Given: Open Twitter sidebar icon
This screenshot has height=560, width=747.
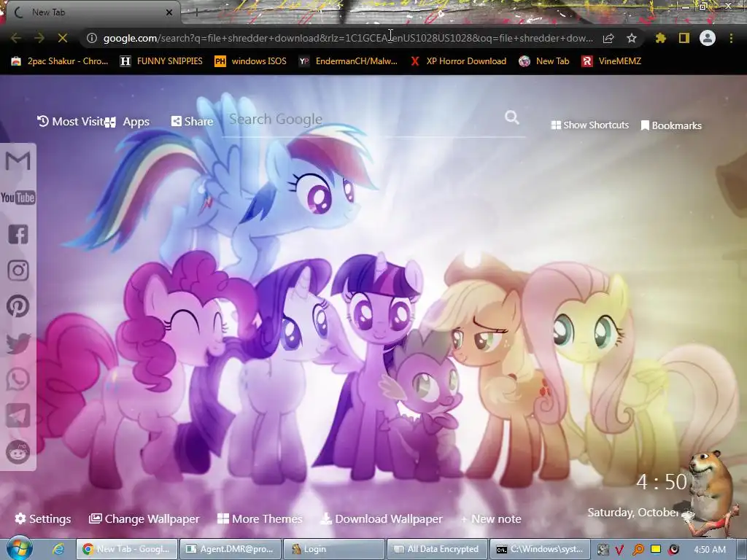Looking at the screenshot, I should click(18, 343).
